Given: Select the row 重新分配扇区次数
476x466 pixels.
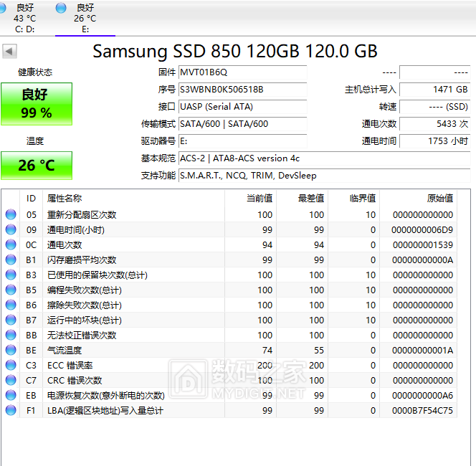Looking at the screenshot, I should [x=229, y=214].
